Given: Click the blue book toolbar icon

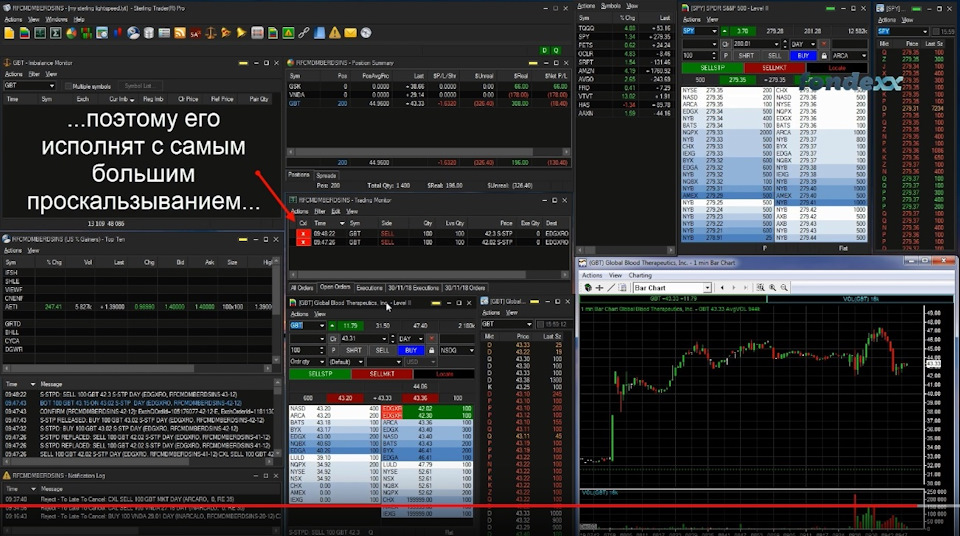Looking at the screenshot, I should [x=320, y=33].
